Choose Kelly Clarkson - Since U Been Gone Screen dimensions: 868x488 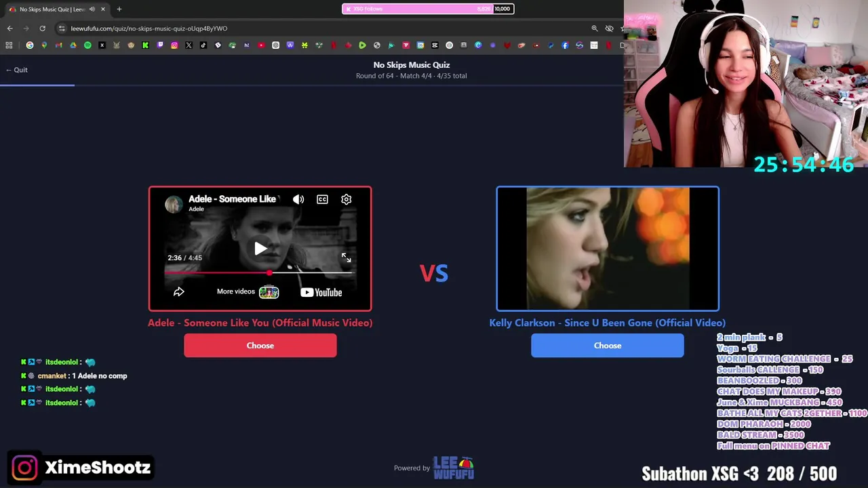pyautogui.click(x=608, y=346)
